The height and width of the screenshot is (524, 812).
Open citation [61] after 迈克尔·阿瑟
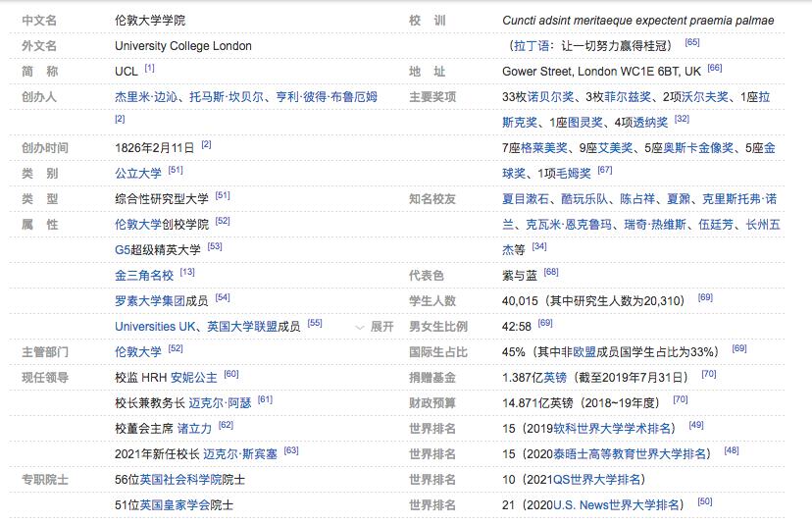(x=265, y=399)
